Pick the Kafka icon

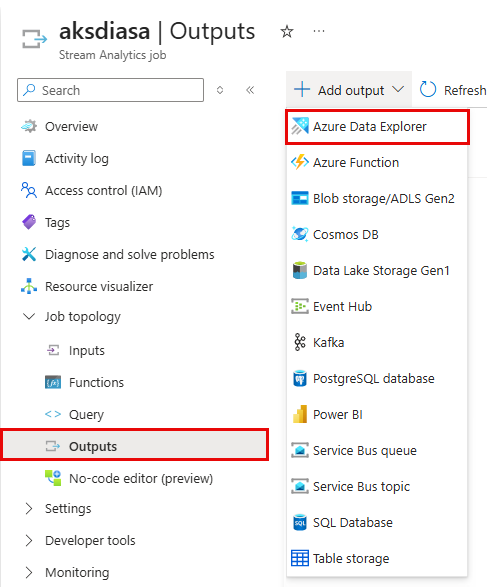coord(300,342)
